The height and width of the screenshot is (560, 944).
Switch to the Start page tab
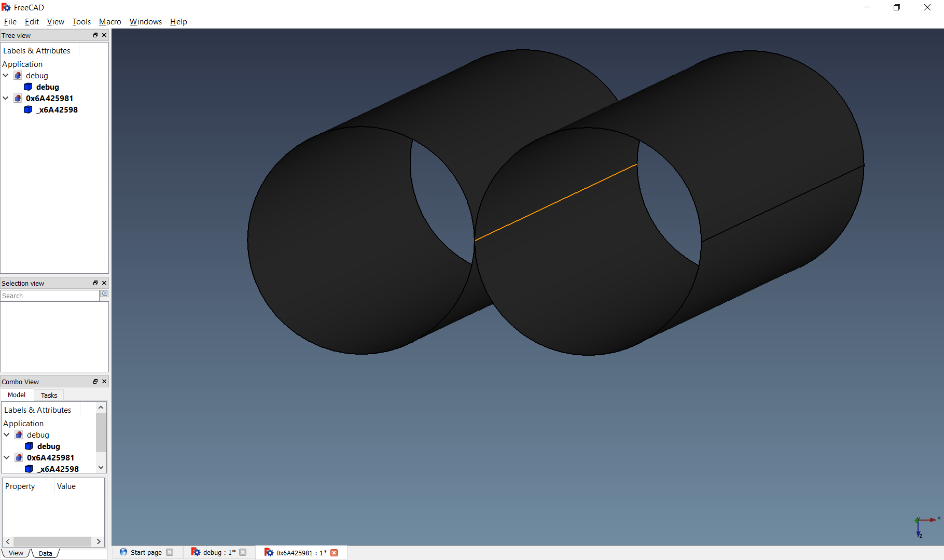tap(146, 552)
